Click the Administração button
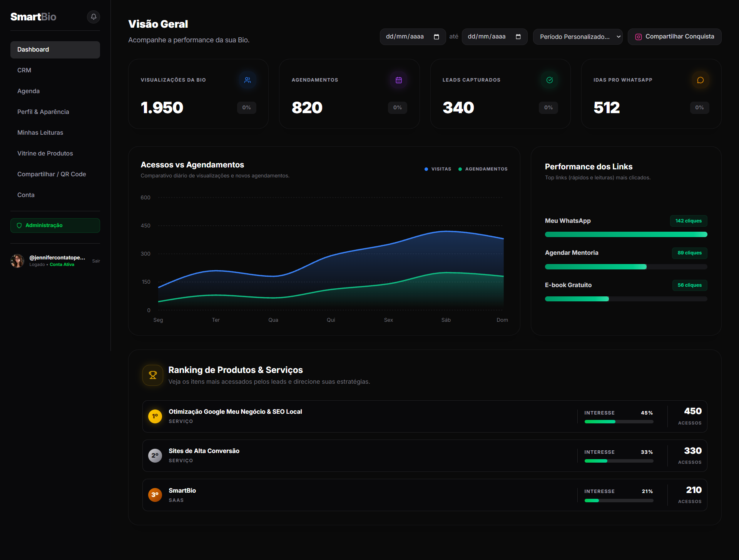 click(x=55, y=226)
